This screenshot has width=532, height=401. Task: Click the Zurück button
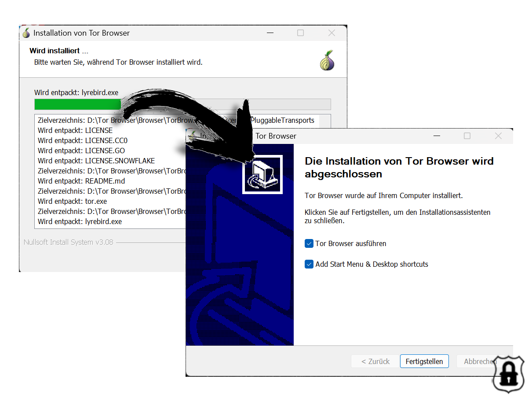[375, 361]
